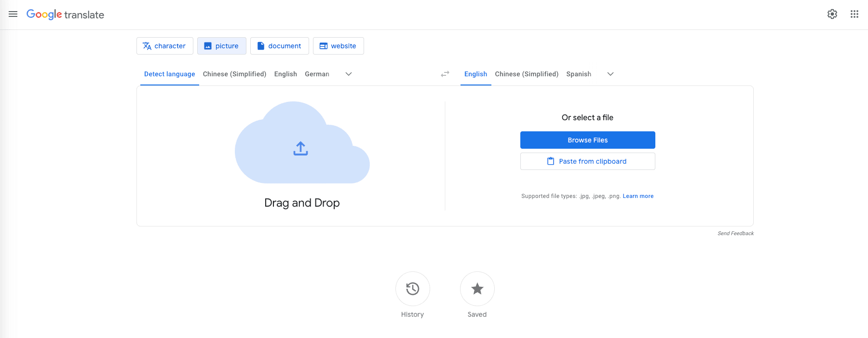This screenshot has height=338, width=868.
Task: Open the settings gear
Action: [x=832, y=14]
